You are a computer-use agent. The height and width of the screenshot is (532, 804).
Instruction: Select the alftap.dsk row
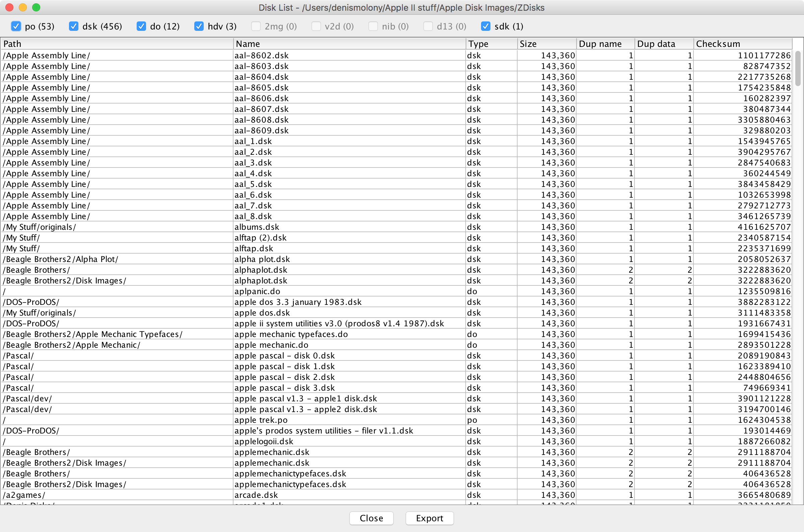coord(397,248)
